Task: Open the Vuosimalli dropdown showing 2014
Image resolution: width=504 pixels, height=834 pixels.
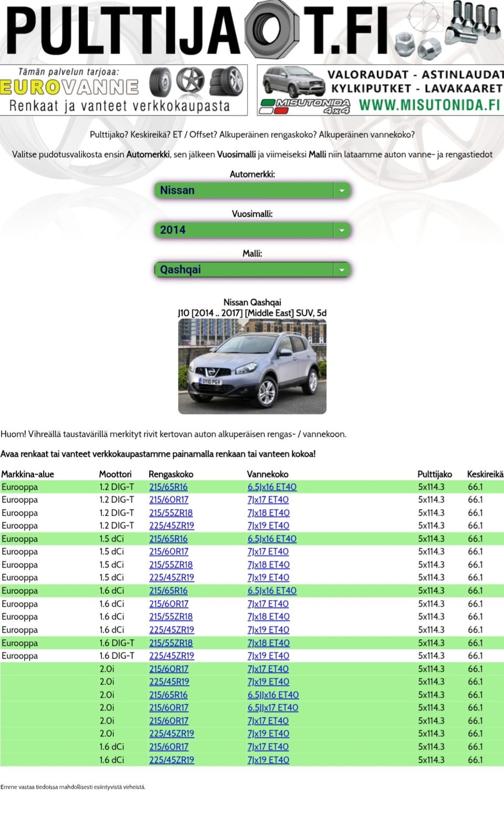Action: (252, 230)
